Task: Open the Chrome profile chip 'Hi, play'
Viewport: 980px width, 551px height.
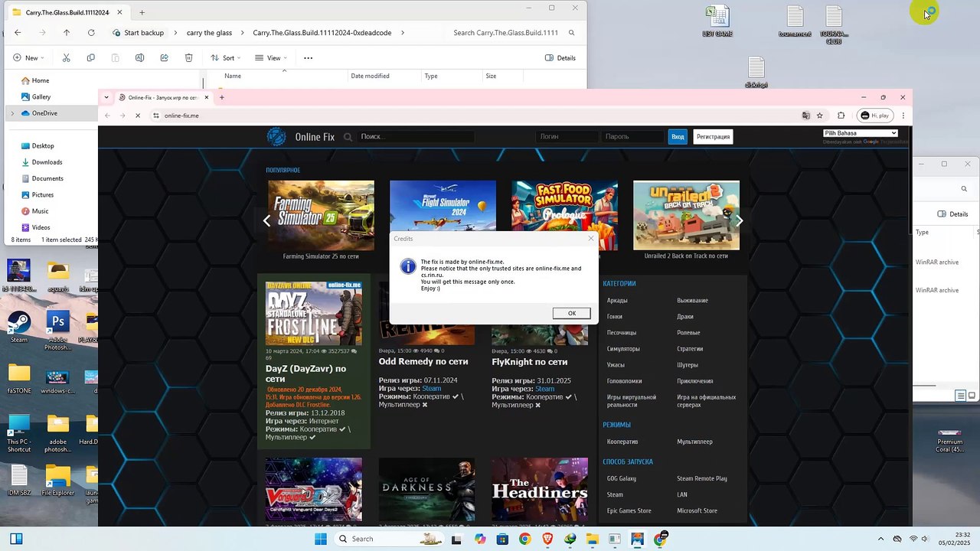Action: coord(874,116)
